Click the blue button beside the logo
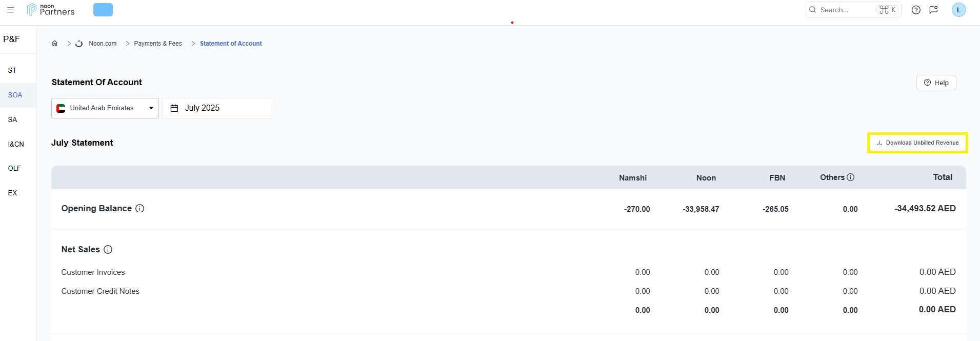The image size is (980, 341). pos(103,10)
